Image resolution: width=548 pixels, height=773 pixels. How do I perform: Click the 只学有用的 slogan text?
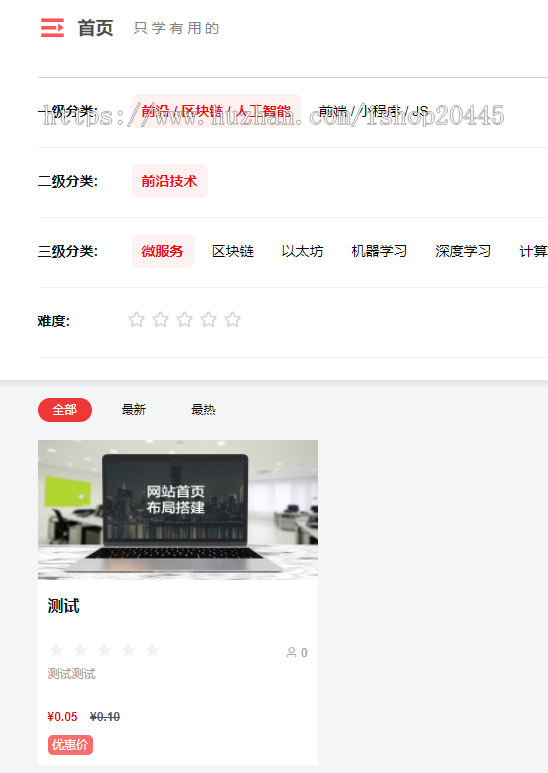pos(176,29)
